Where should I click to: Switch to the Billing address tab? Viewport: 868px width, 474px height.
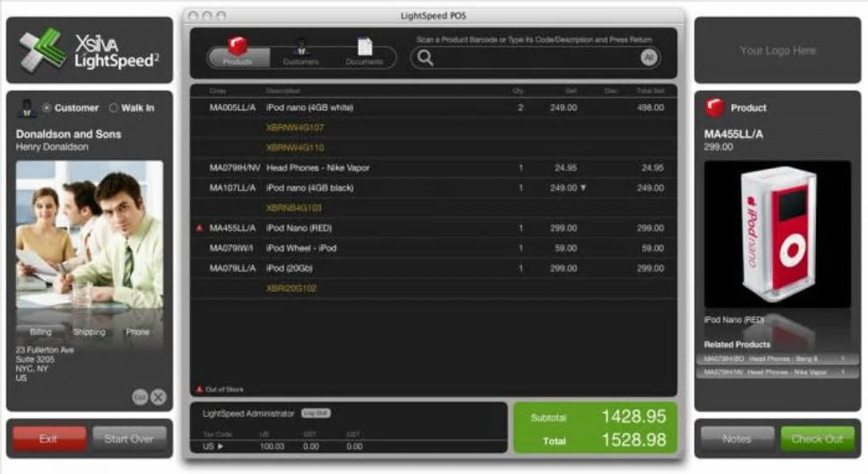tap(40, 332)
